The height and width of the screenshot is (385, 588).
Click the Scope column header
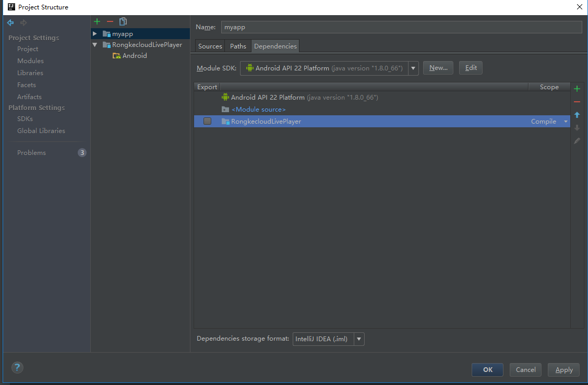pyautogui.click(x=549, y=87)
